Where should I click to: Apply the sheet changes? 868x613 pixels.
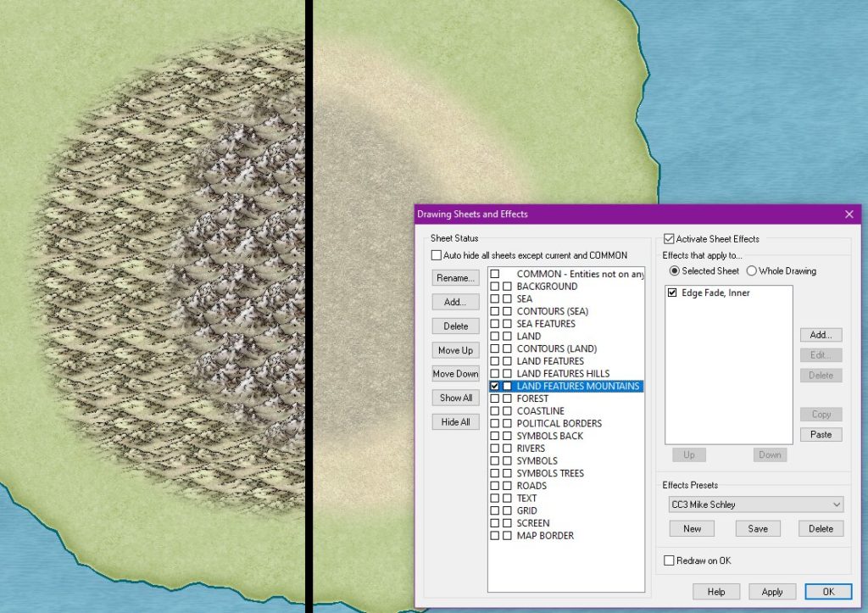click(x=771, y=591)
